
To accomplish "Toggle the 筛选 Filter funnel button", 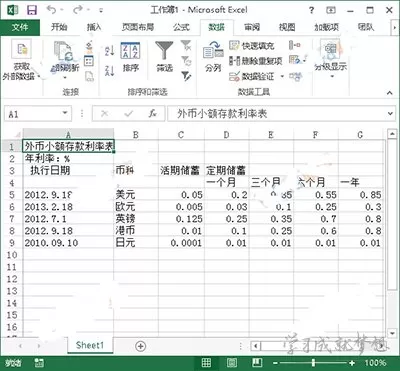I will point(164,57).
